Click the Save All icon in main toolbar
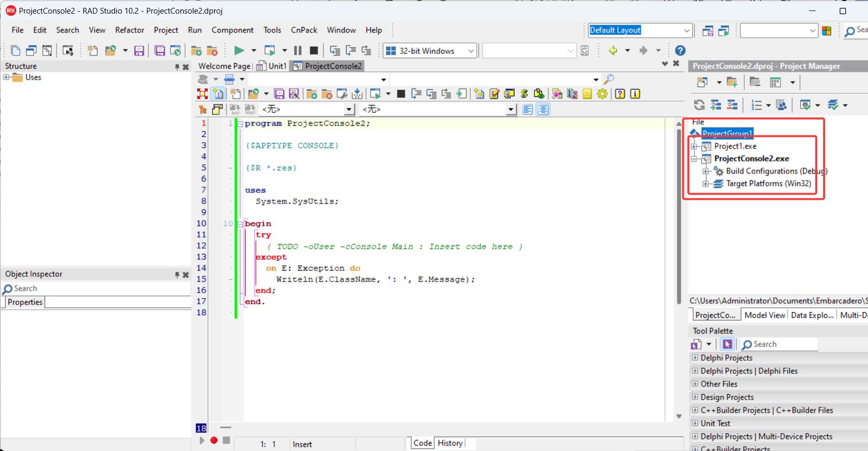868x451 pixels. 160,51
